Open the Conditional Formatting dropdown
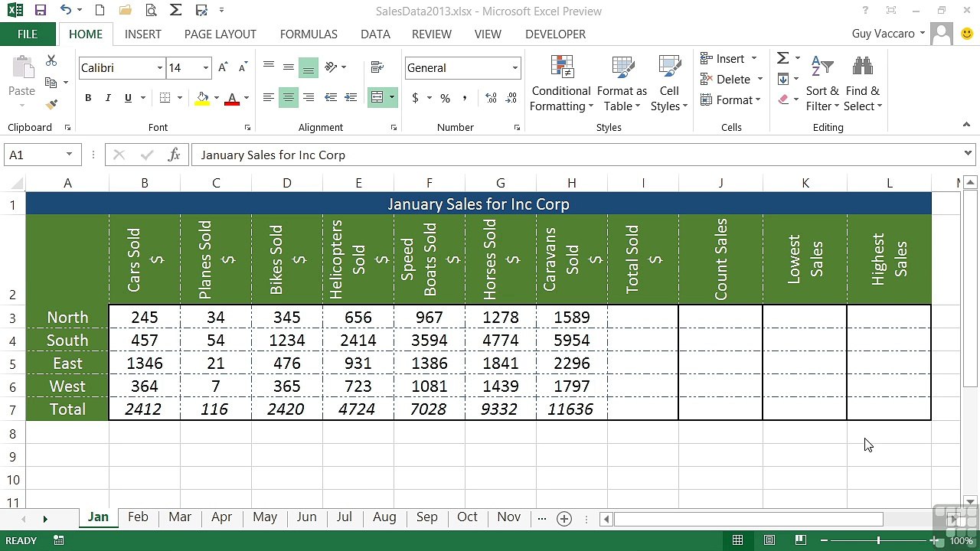This screenshot has width=980, height=551. tap(562, 85)
